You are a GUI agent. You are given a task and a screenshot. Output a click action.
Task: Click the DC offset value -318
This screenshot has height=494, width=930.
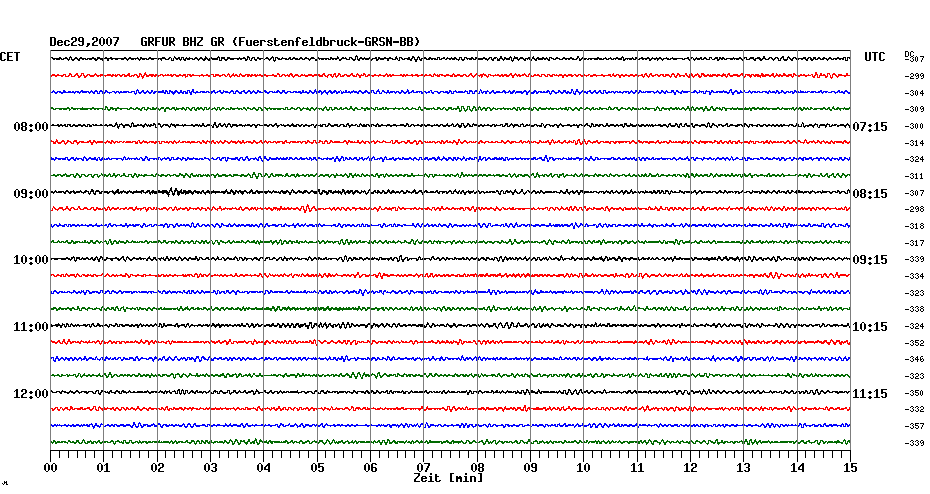[915, 227]
